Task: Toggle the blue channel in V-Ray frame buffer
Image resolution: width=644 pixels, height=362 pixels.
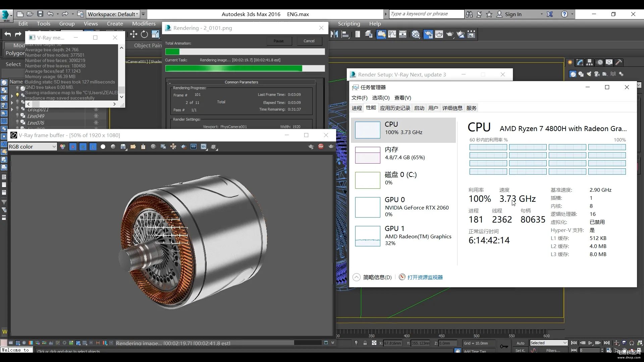Action: (x=93, y=146)
